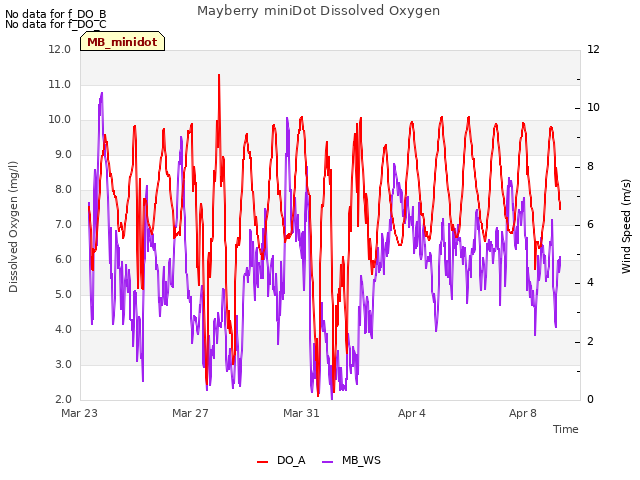
Task: Toggle the MB_WS legend entry
Action: [x=351, y=460]
